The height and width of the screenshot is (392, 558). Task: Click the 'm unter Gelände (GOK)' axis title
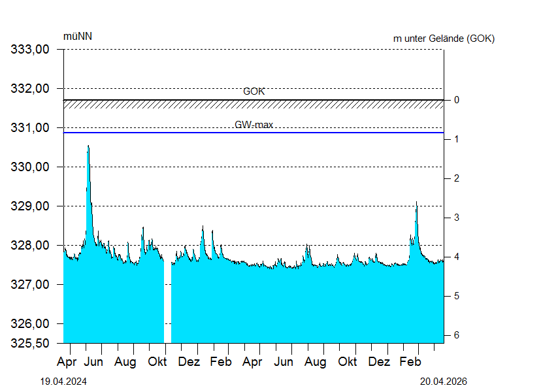point(444,39)
